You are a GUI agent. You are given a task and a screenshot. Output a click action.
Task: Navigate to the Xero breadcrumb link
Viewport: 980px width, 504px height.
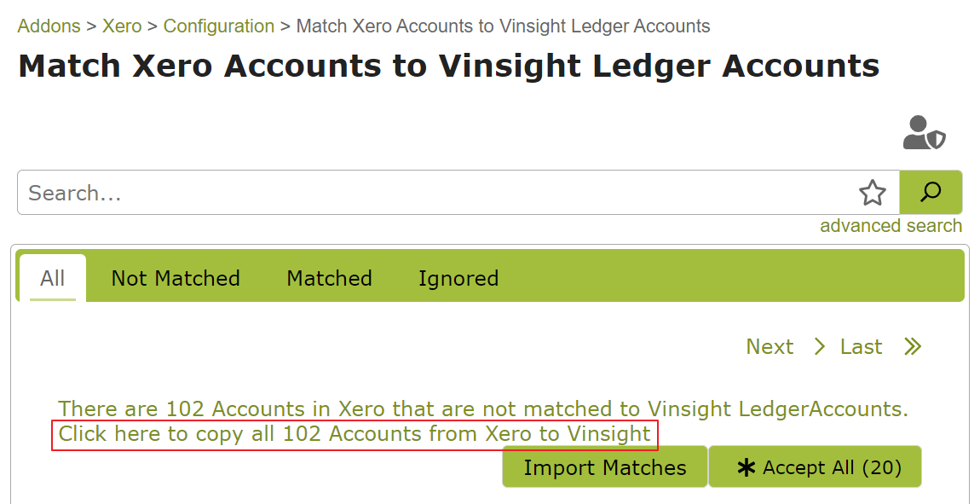122,26
